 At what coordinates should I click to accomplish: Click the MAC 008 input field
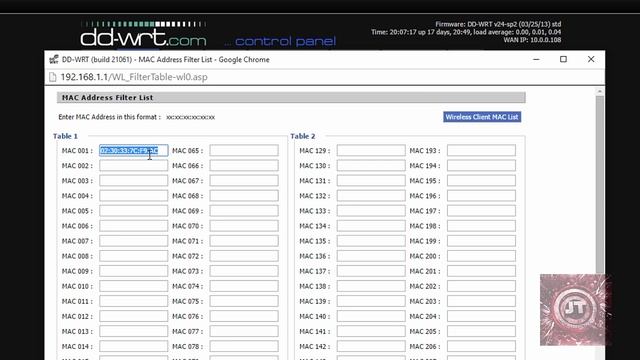click(x=133, y=256)
